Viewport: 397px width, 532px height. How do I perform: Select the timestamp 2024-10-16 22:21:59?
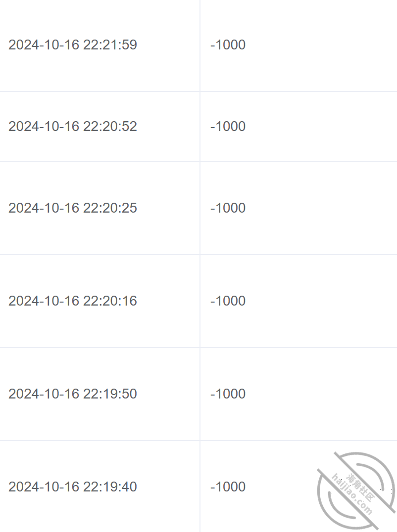click(x=73, y=45)
